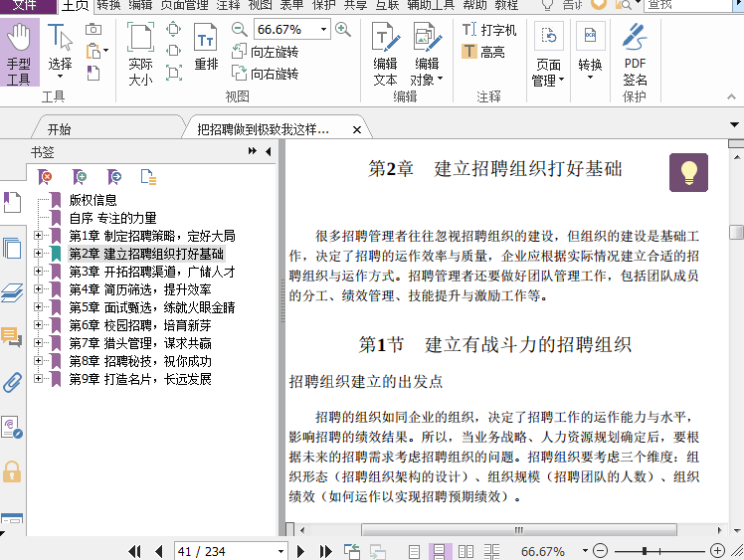744x560 pixels.
Task: Set view to Actual Size
Action: [x=140, y=54]
